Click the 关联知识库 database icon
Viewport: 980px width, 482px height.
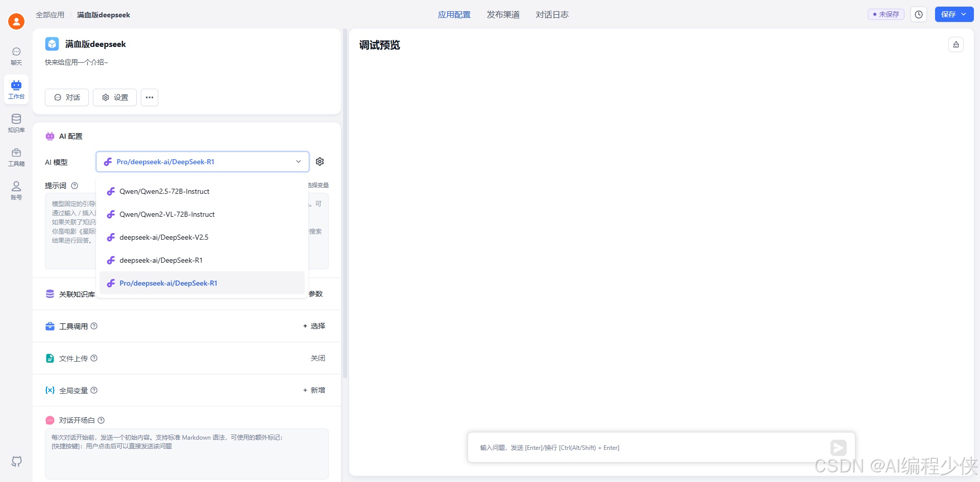[x=50, y=294]
